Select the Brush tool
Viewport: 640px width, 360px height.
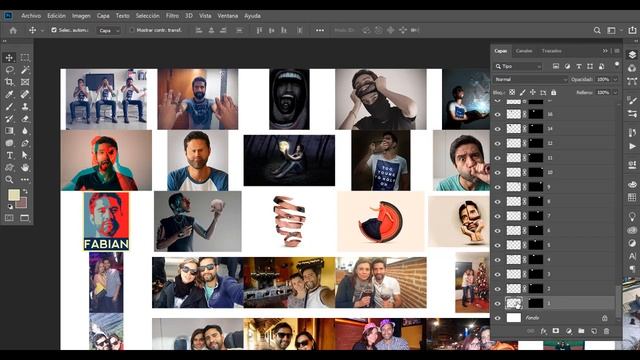click(9, 107)
